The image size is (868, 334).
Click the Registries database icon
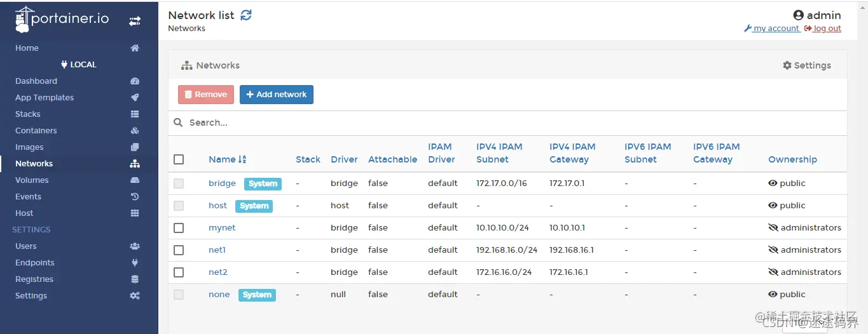(x=135, y=279)
